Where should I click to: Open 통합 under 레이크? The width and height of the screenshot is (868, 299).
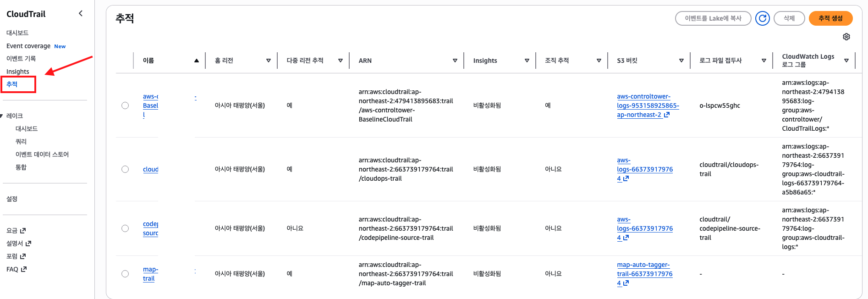21,167
